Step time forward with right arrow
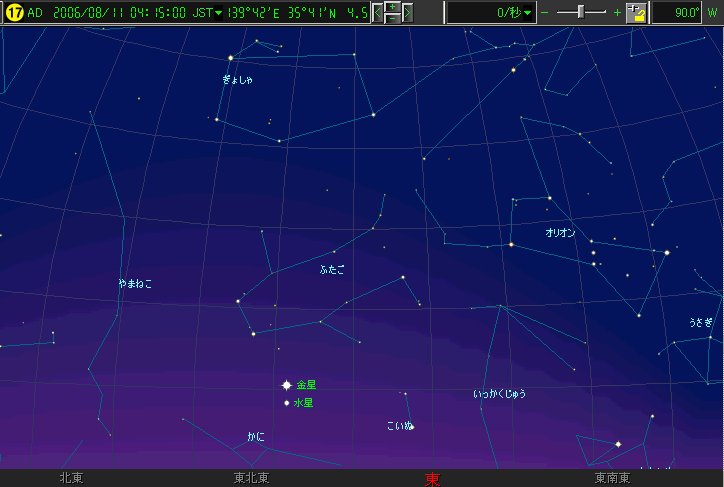The height and width of the screenshot is (487, 724). 407,13
